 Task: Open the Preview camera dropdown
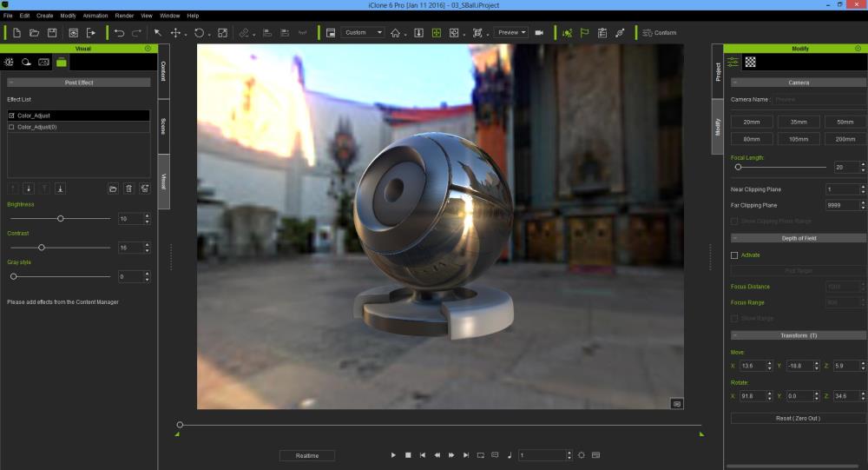click(511, 33)
